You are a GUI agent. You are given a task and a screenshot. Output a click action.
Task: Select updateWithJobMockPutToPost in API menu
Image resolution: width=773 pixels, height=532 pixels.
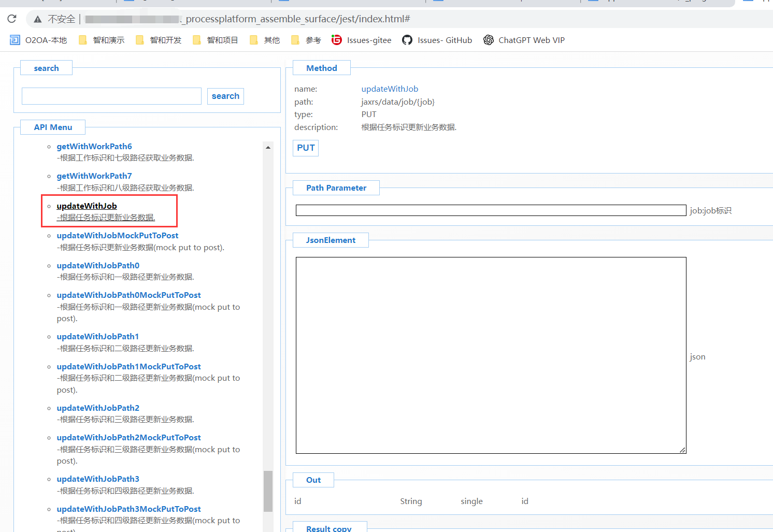coord(117,236)
